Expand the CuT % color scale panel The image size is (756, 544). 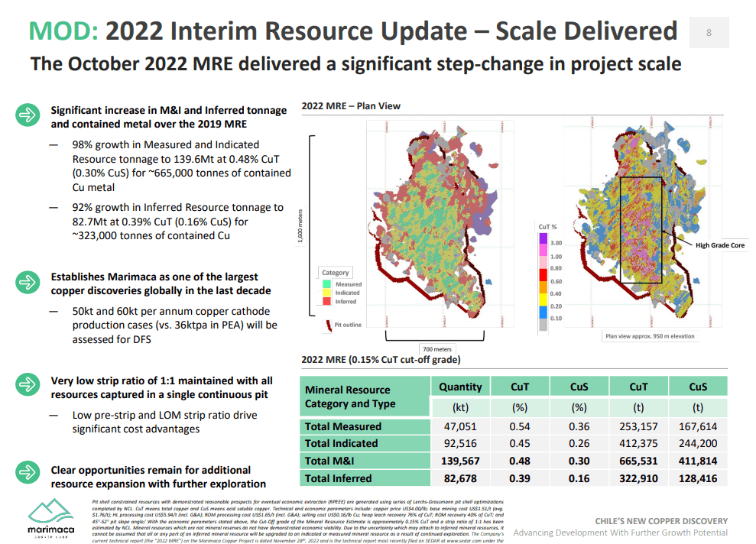tap(547, 225)
